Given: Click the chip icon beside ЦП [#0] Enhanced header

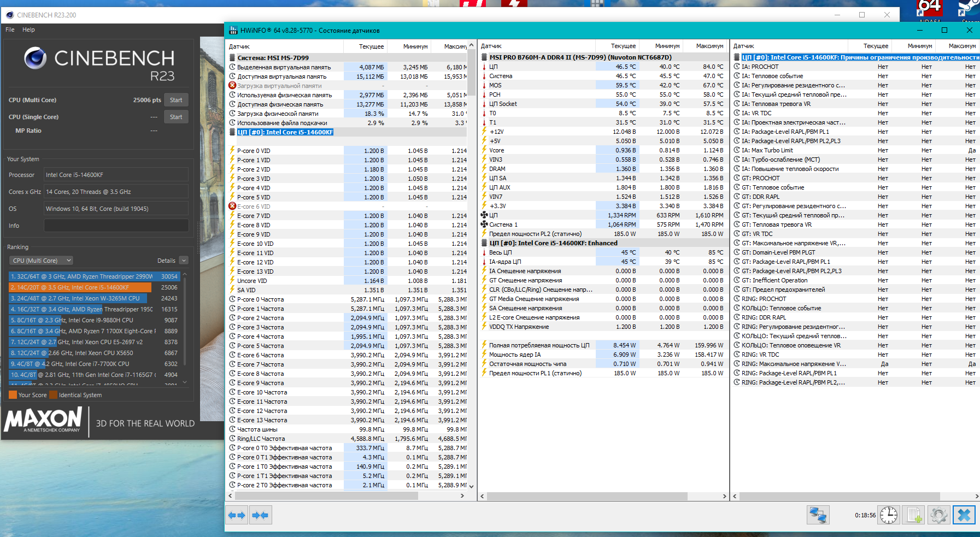Looking at the screenshot, I should (485, 243).
